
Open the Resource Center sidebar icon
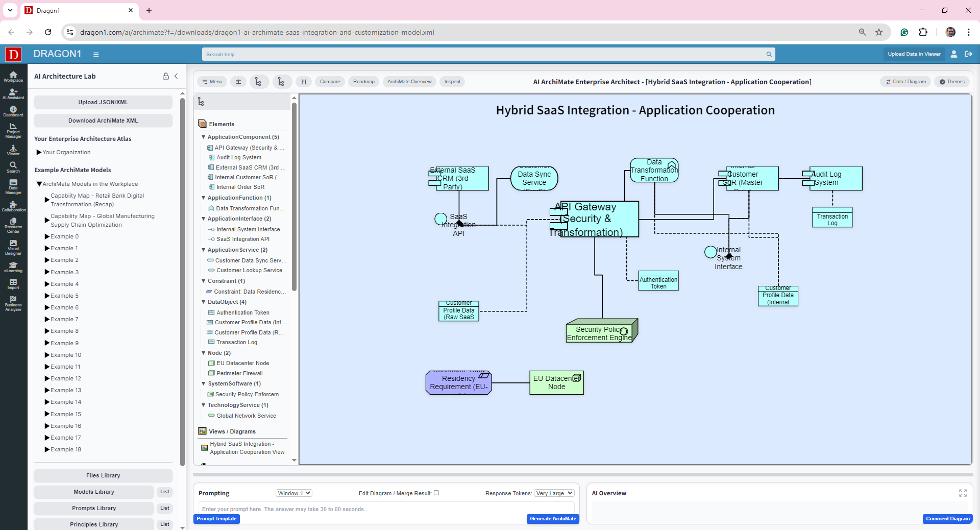[13, 226]
